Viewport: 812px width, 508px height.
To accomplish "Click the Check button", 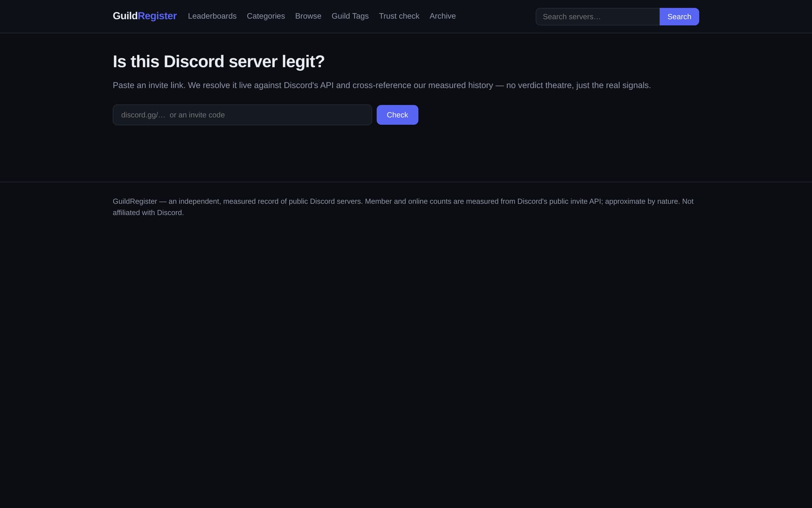I will pyautogui.click(x=398, y=115).
